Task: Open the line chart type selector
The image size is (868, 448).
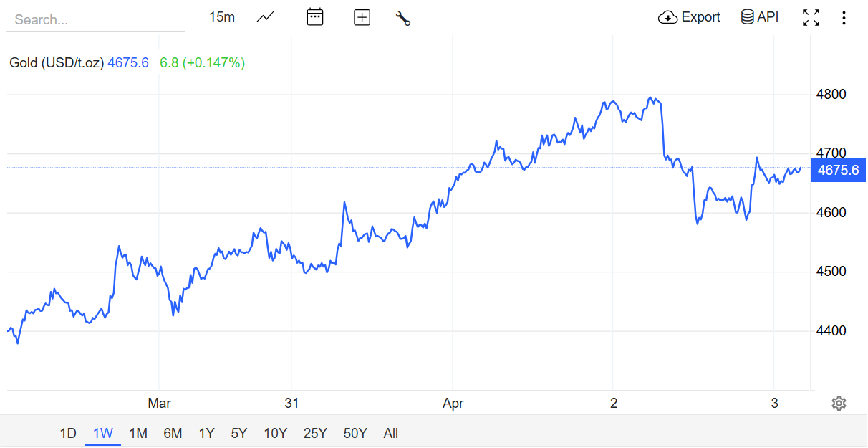Action: point(265,17)
